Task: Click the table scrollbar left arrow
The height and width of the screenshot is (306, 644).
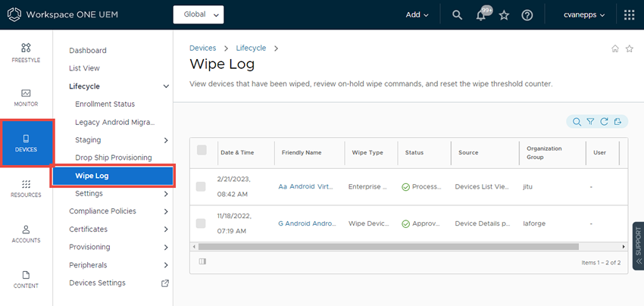Action: tap(194, 247)
